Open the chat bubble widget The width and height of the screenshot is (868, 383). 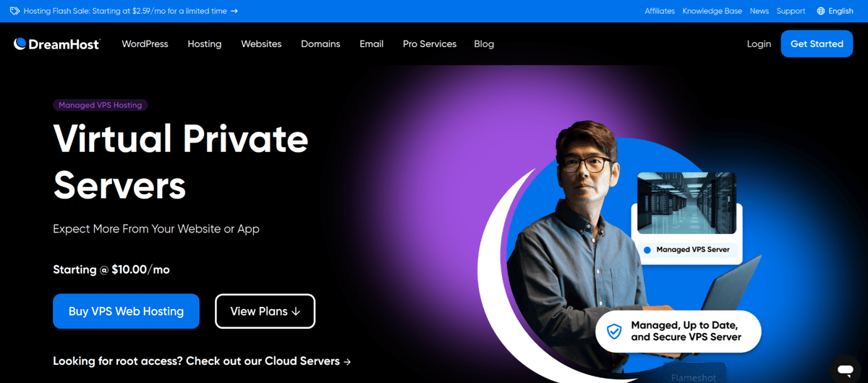(x=845, y=369)
